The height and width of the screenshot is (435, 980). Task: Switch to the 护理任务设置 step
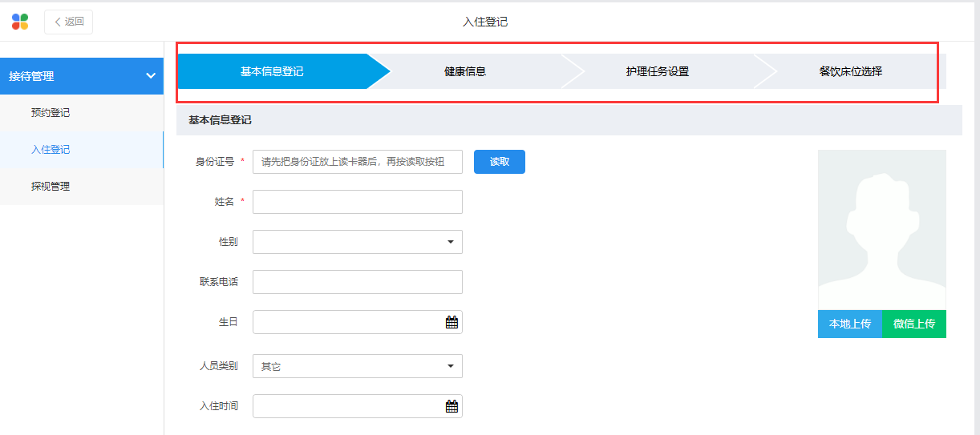click(x=658, y=71)
